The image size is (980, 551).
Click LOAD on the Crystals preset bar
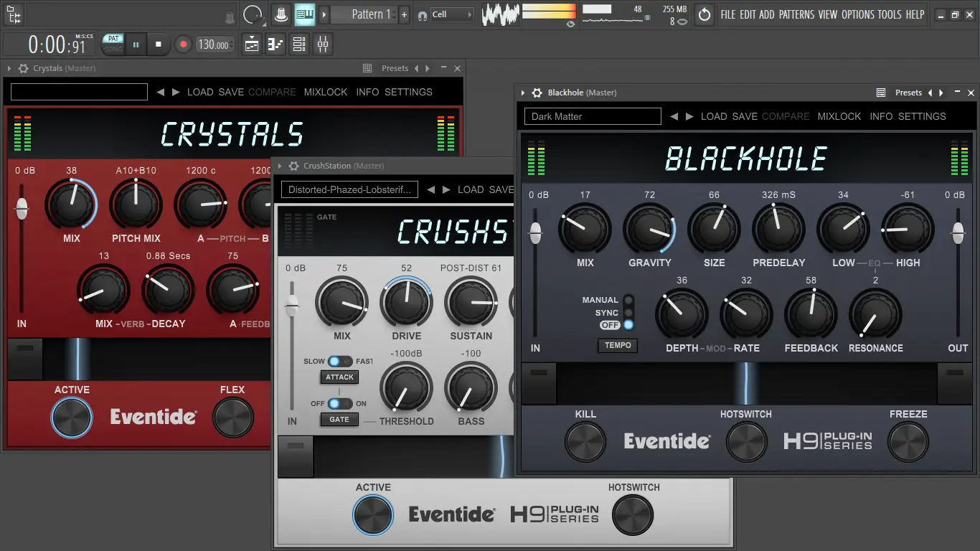[x=200, y=92]
